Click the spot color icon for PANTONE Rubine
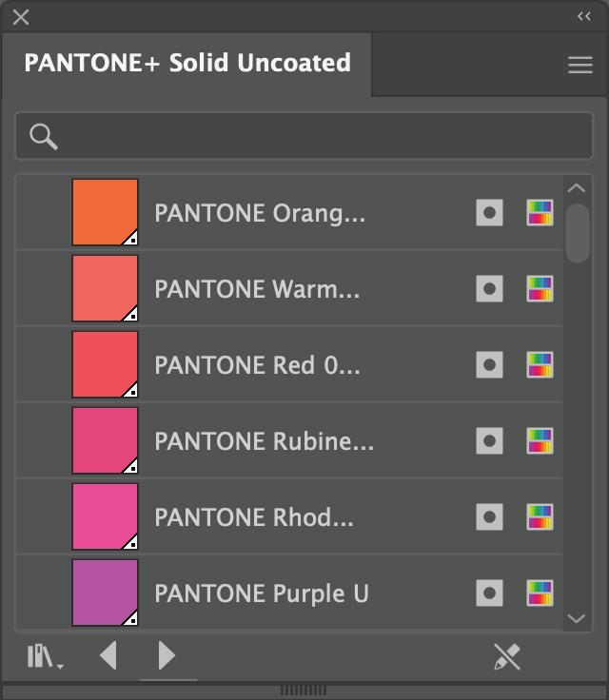Viewport: 609px width, 700px height. (489, 440)
